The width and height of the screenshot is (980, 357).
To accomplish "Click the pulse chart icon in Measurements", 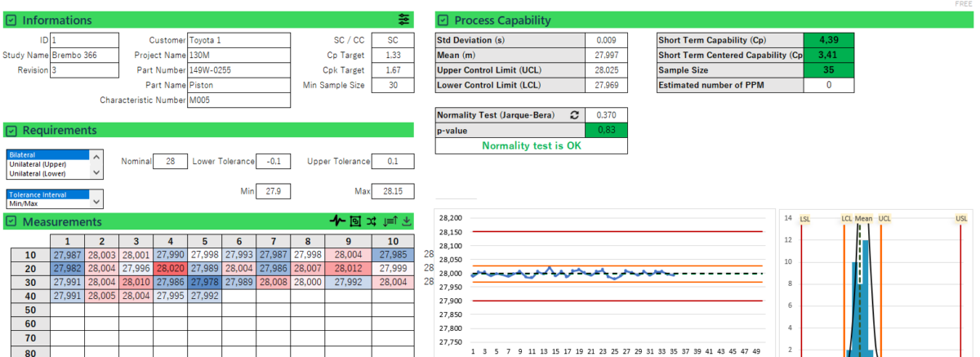I will 337,221.
